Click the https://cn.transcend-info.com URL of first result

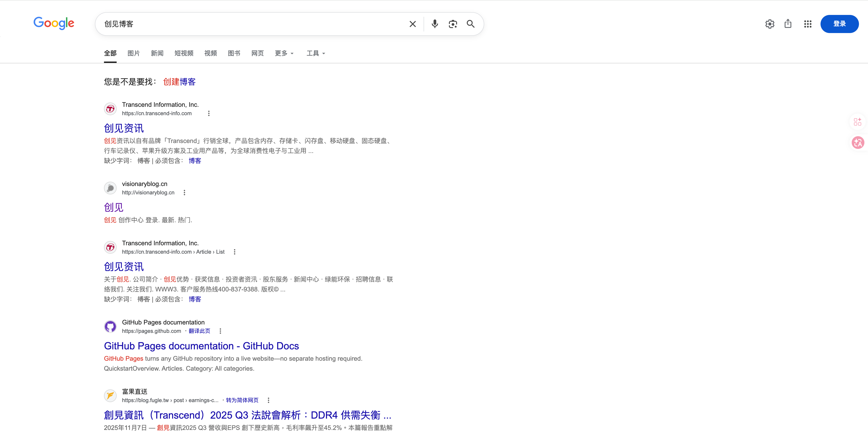click(157, 113)
